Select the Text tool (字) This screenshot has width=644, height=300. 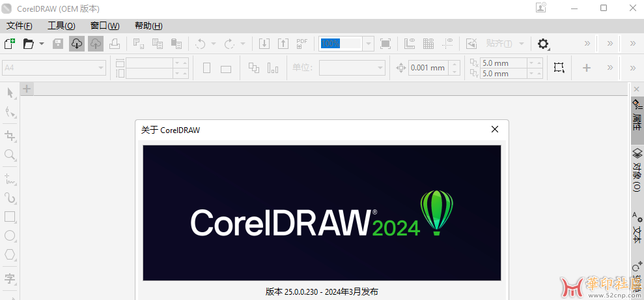click(10, 278)
